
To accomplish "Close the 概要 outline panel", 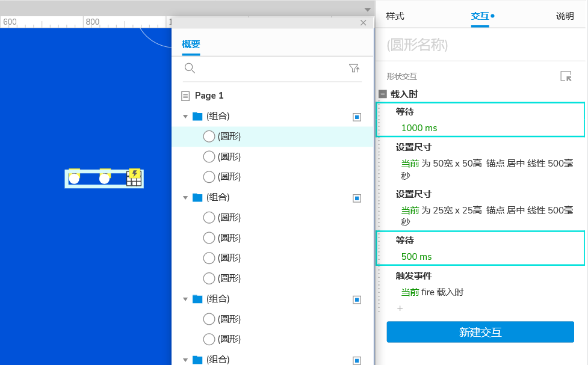I will (x=363, y=23).
